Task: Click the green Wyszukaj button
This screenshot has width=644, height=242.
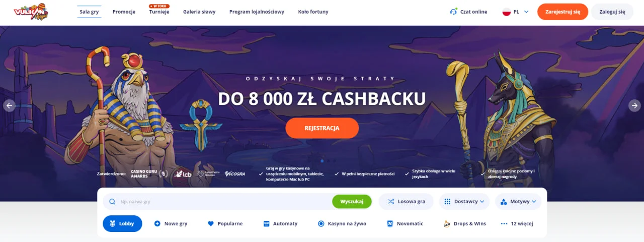Action: point(352,202)
